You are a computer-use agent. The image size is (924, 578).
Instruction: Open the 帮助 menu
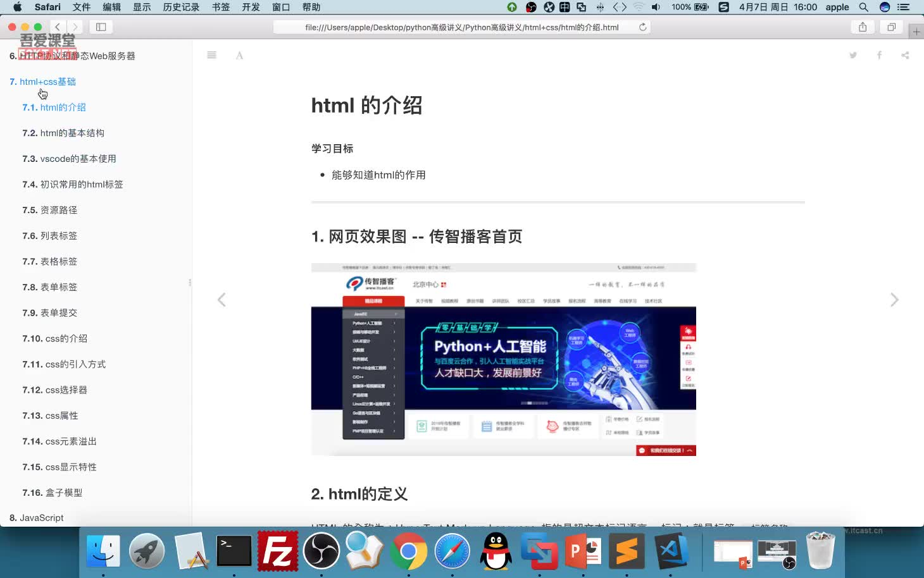coord(311,7)
